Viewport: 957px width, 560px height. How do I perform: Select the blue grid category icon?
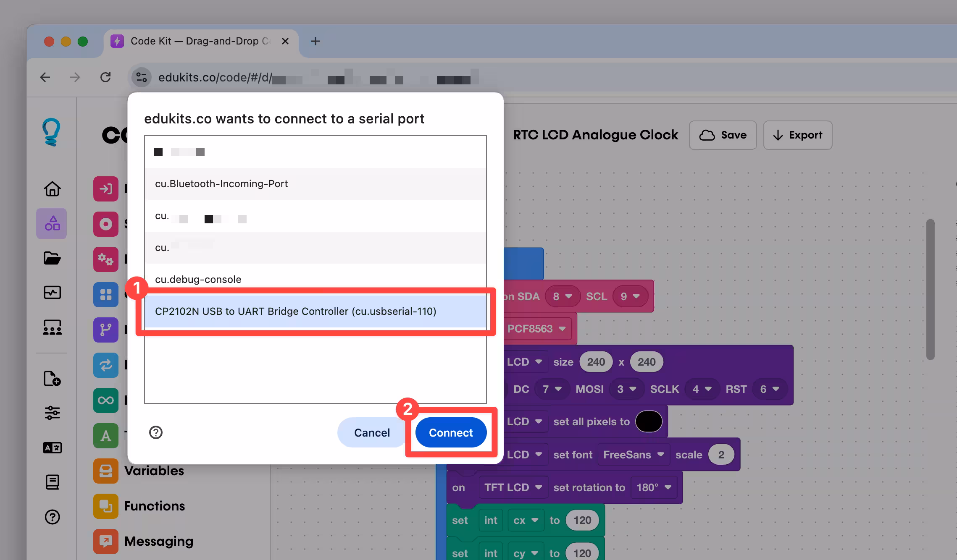pyautogui.click(x=105, y=295)
